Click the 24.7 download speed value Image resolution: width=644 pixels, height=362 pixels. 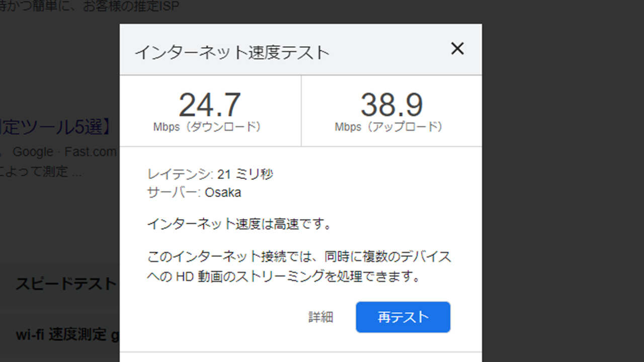210,105
